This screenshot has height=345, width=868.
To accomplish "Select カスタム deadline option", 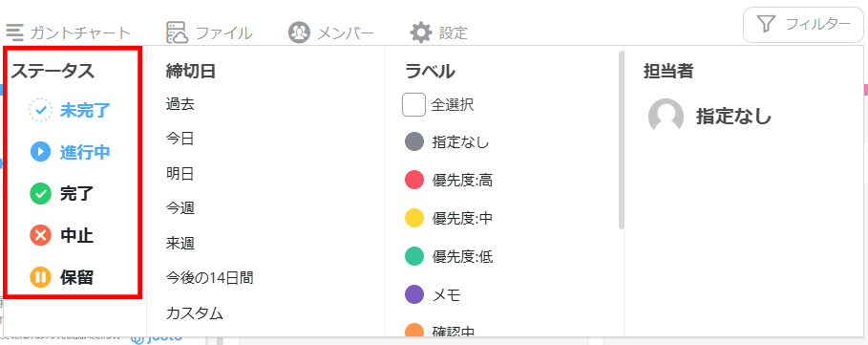I will click(x=194, y=313).
